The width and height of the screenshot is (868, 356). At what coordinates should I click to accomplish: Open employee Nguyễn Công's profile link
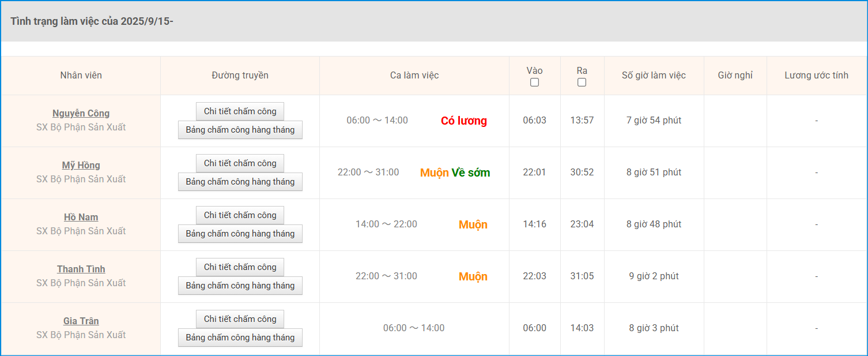pyautogui.click(x=81, y=113)
